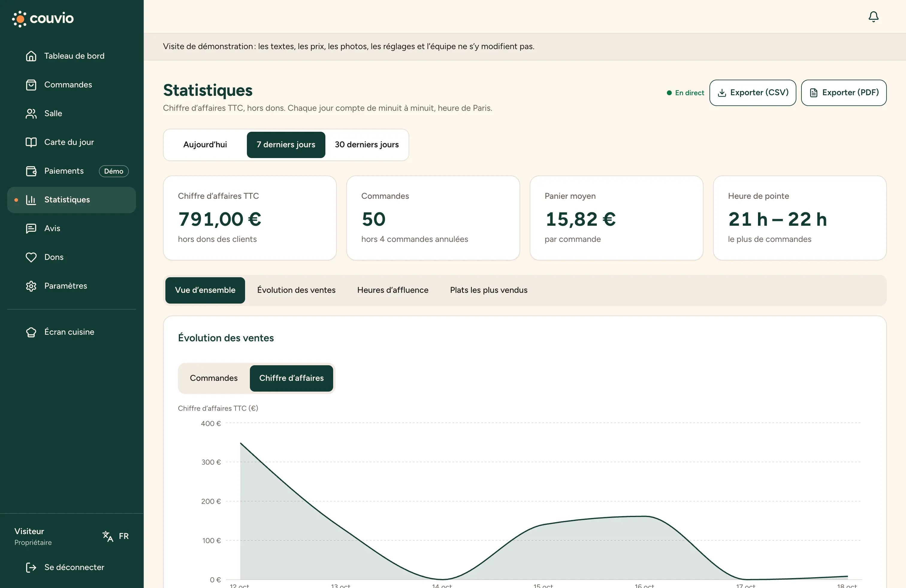906x588 pixels.
Task: Click the Avis message icon
Action: click(31, 228)
